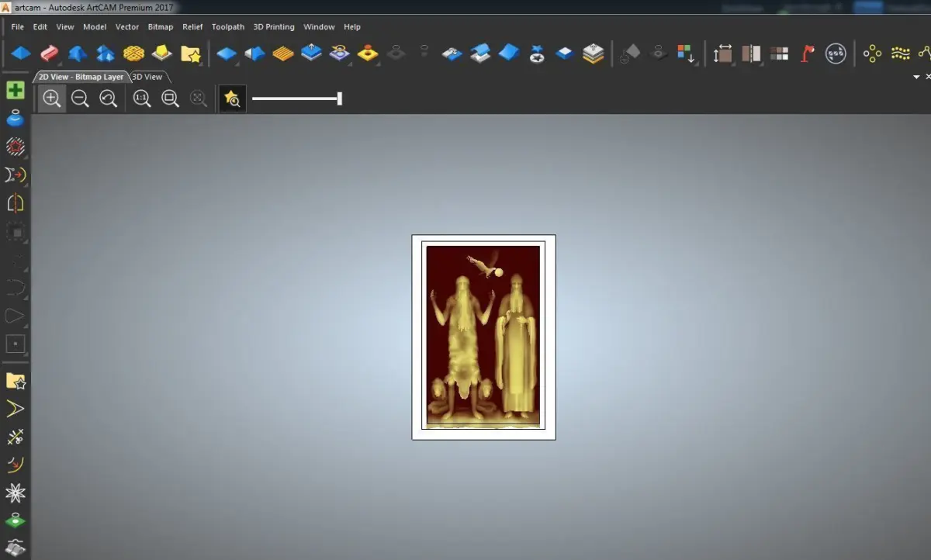The width and height of the screenshot is (931, 560).
Task: Toggle the green diamond layer icon in sidebar
Action: click(16, 520)
